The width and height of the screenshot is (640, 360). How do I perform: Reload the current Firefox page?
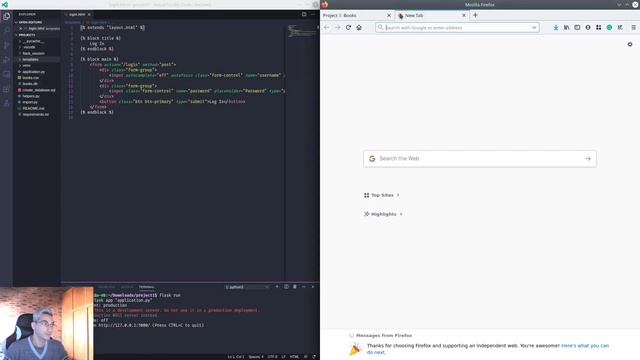tap(348, 27)
